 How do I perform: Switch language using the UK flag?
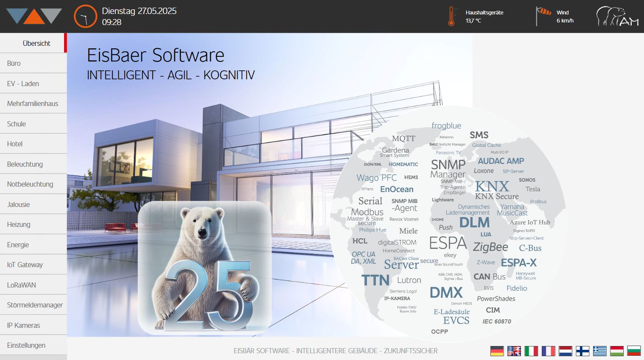click(514, 351)
